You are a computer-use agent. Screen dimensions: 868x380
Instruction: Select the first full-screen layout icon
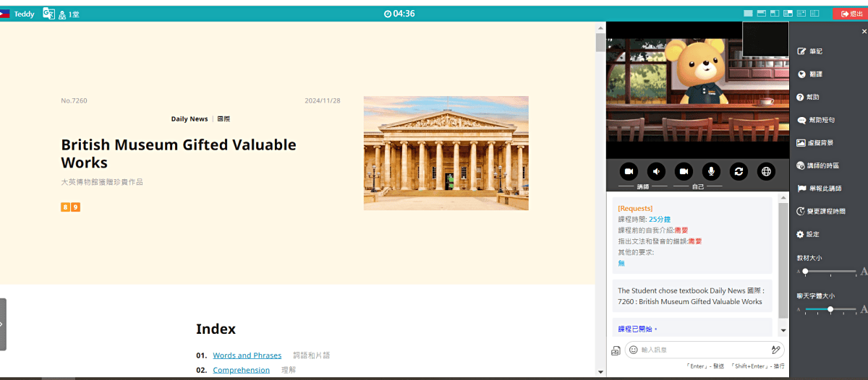pos(749,14)
